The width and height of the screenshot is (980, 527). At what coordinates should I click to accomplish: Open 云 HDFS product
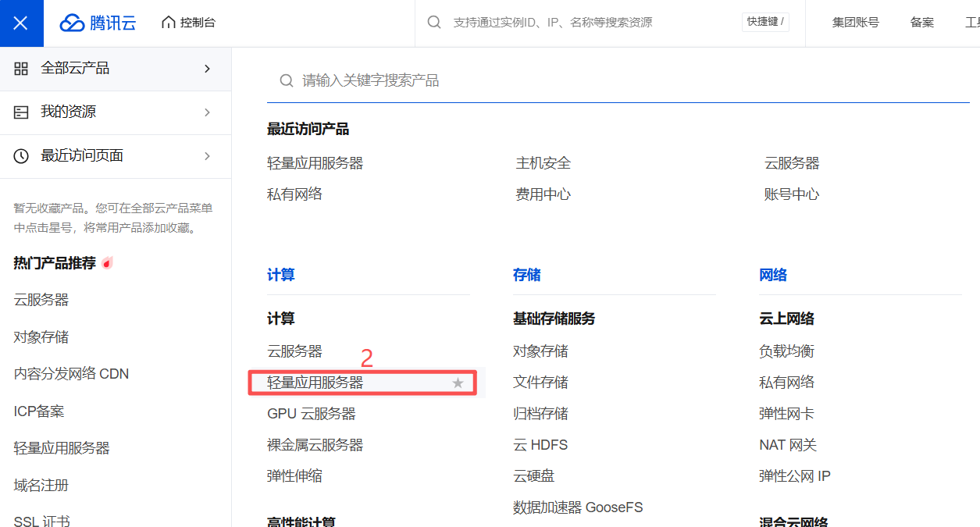coord(540,445)
